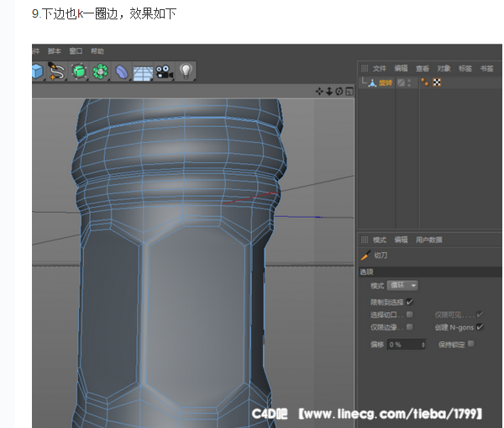The width and height of the screenshot is (504, 428).
Task: Open 用户数据 menu in attributes panel
Action: tap(429, 240)
